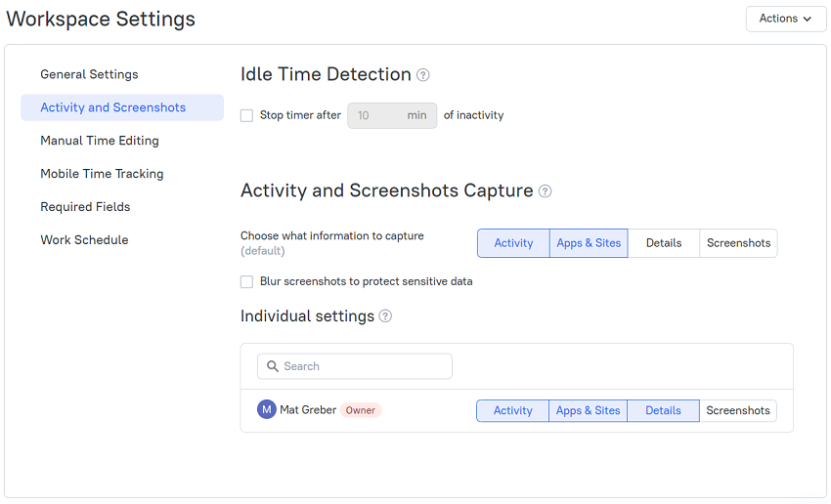Image resolution: width=831 pixels, height=504 pixels.
Task: Open Mobile Time Tracking settings
Action: pyautogui.click(x=102, y=174)
